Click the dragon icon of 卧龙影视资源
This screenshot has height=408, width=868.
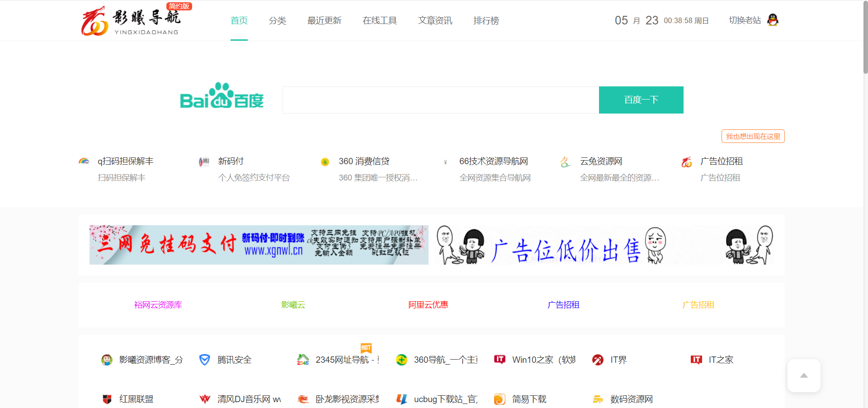pos(303,399)
